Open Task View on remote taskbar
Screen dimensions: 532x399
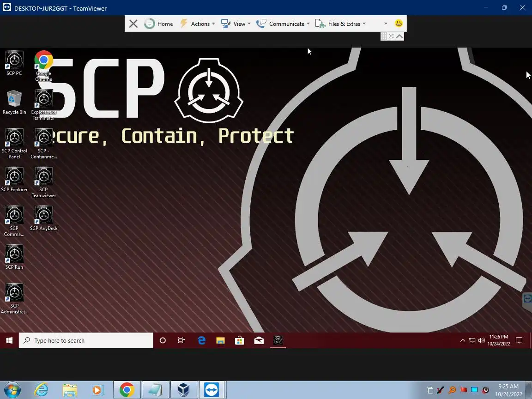(x=181, y=340)
